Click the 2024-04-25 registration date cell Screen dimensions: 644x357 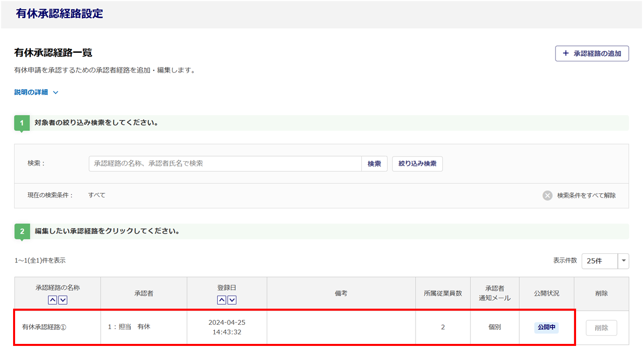pyautogui.click(x=226, y=327)
